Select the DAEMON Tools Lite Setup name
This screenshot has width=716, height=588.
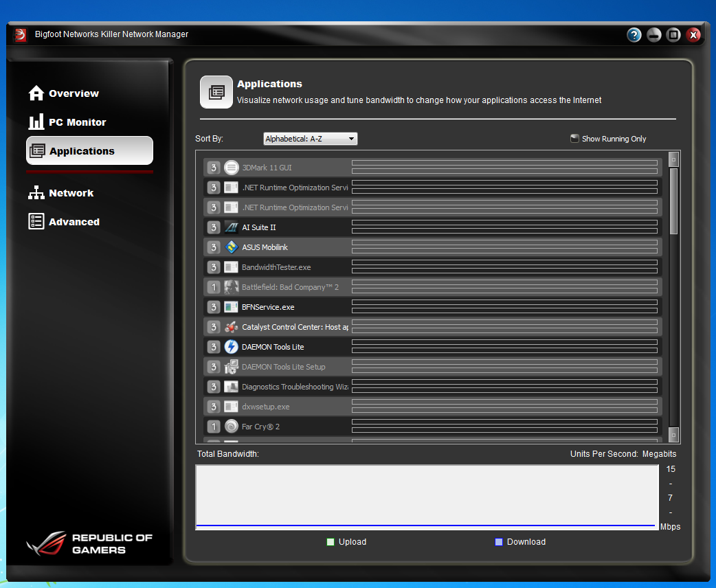coord(284,367)
